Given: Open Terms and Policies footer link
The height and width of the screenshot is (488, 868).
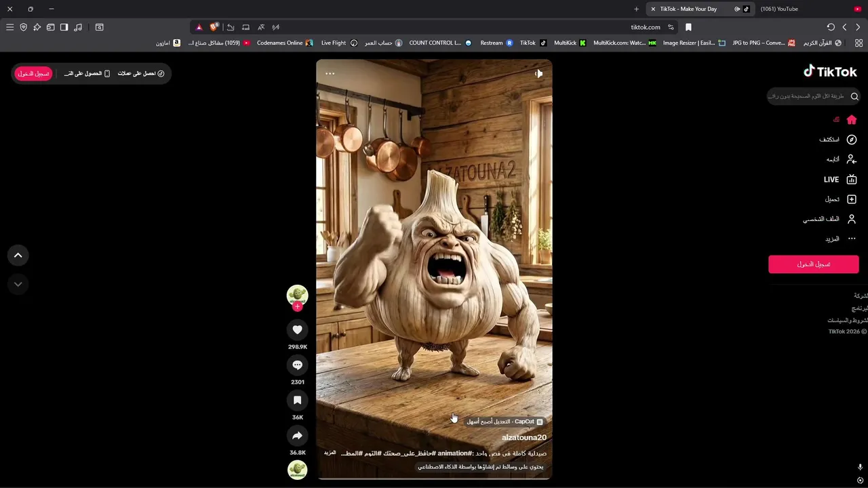Looking at the screenshot, I should [847, 320].
